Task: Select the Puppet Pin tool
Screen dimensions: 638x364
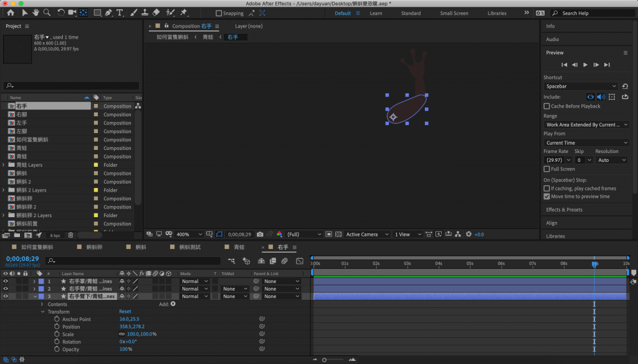Action: [184, 13]
